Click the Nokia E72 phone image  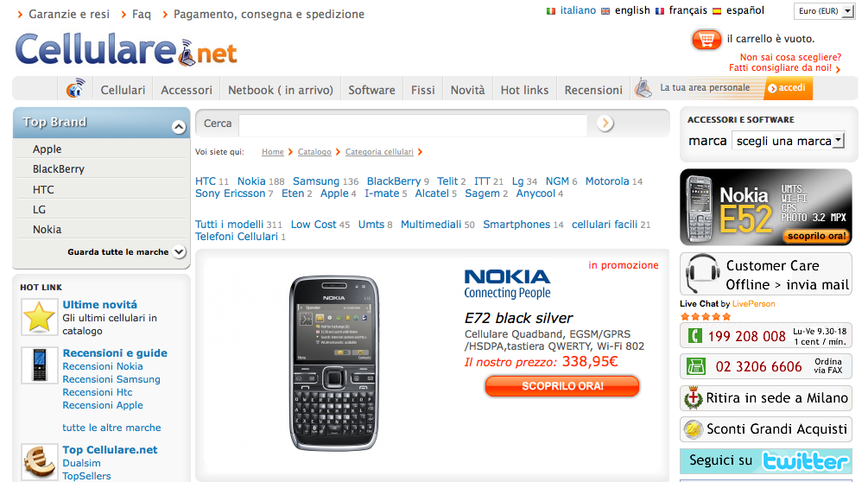333,363
